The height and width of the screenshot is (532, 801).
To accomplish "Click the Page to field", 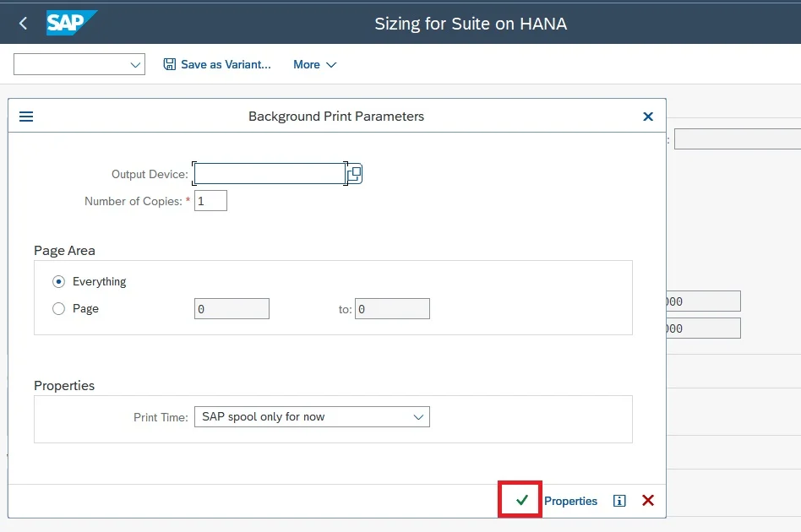I will pyautogui.click(x=392, y=309).
